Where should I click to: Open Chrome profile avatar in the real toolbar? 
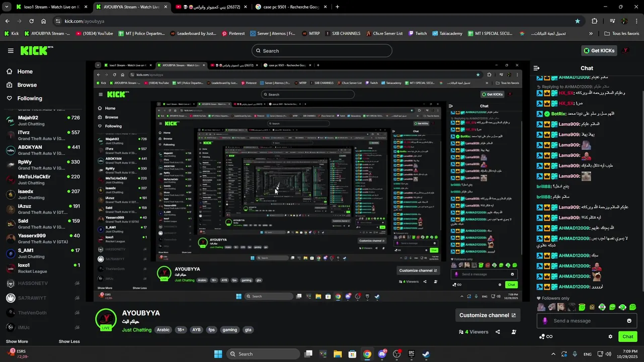click(624, 21)
